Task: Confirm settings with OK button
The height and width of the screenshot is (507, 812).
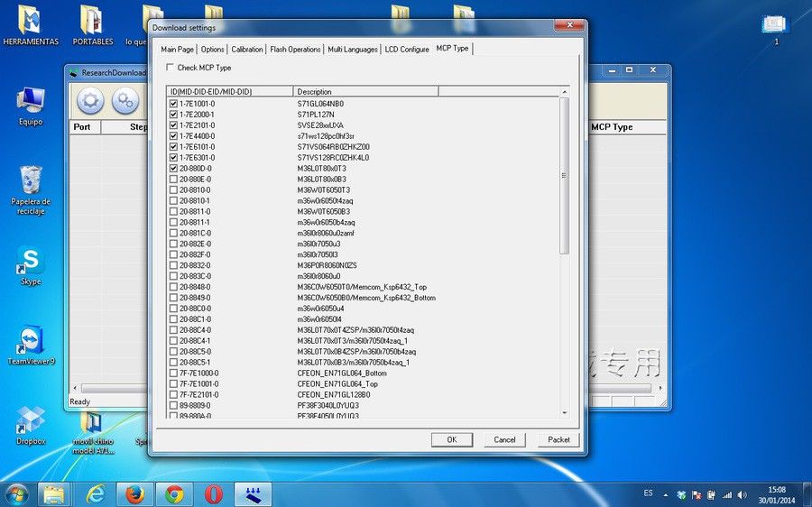Action: (452, 439)
